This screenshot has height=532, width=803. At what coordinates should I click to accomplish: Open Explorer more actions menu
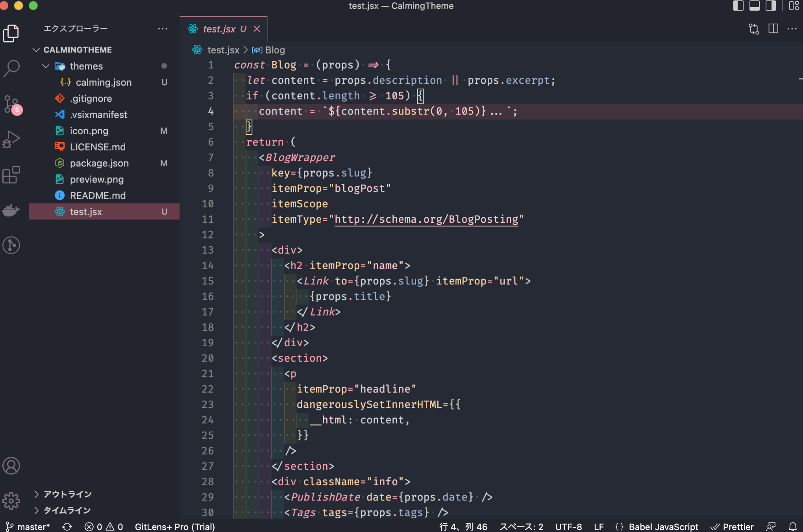(163, 29)
